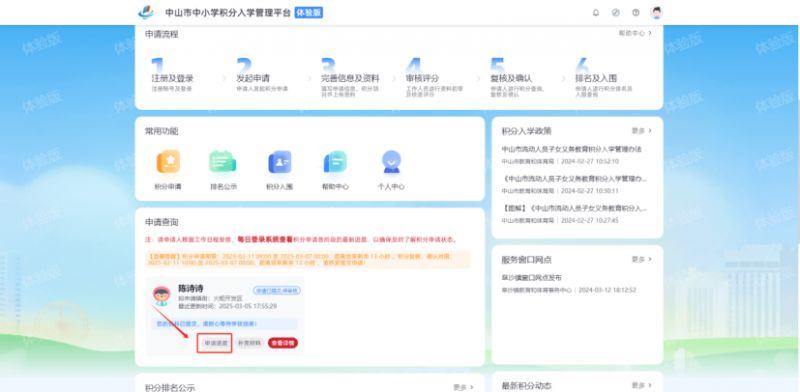The height and width of the screenshot is (392, 800).
Task: Select step 3 完善信息及资料
Action: point(350,77)
